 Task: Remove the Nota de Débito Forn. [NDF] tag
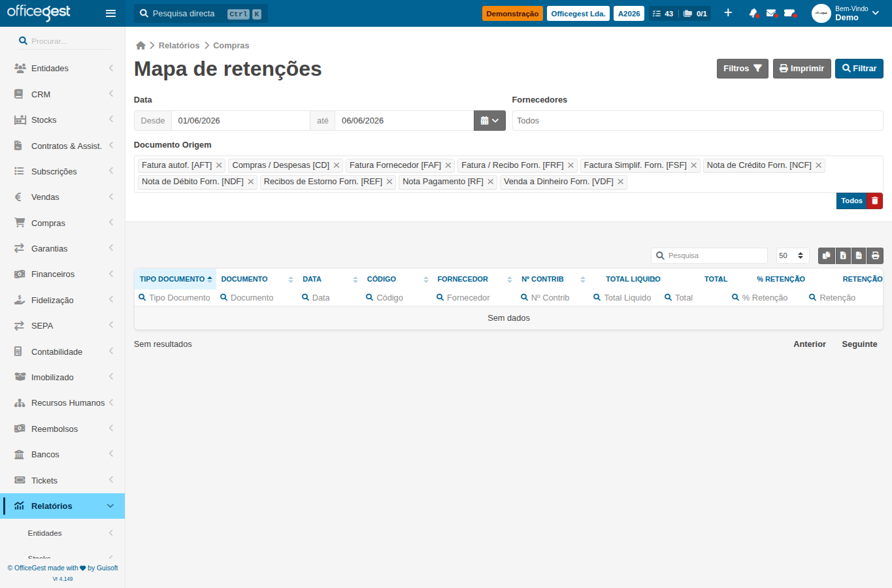pyautogui.click(x=250, y=182)
